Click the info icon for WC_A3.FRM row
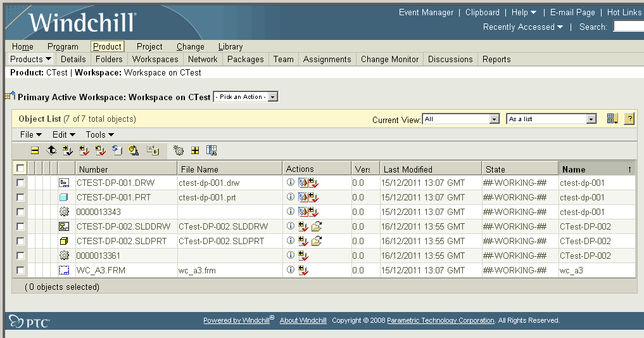The width and height of the screenshot is (644, 338). click(x=291, y=270)
